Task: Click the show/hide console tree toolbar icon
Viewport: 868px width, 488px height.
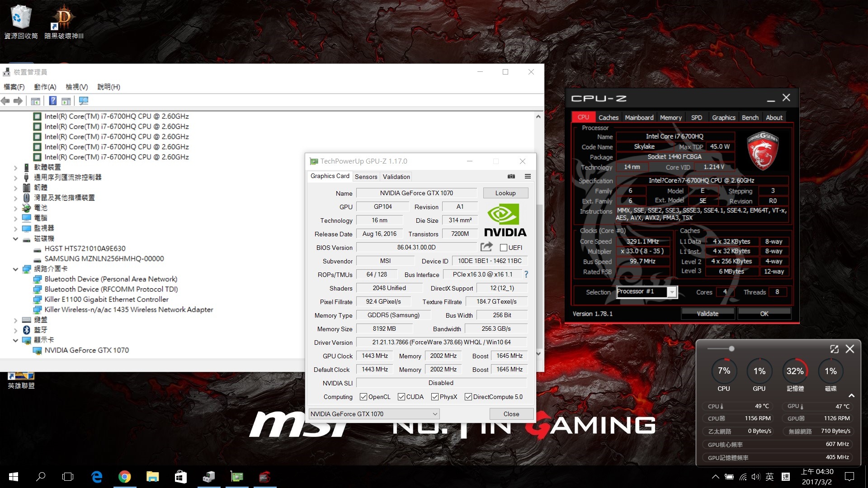Action: 36,101
